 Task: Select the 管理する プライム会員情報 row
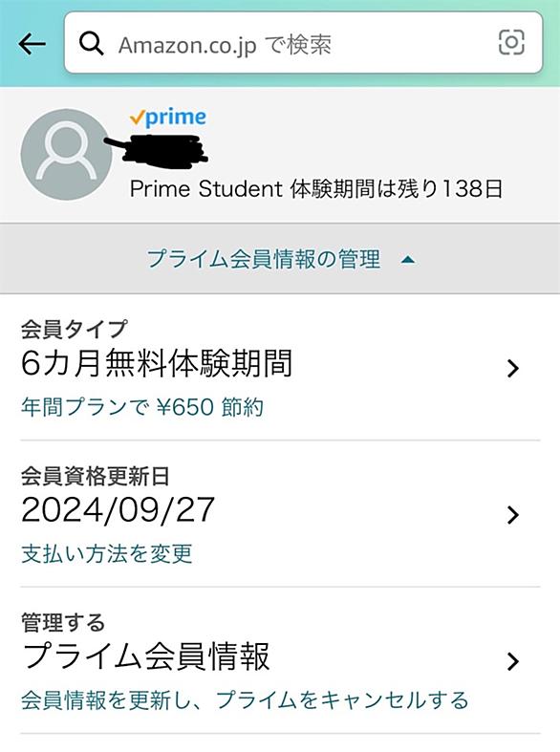[x=280, y=660]
